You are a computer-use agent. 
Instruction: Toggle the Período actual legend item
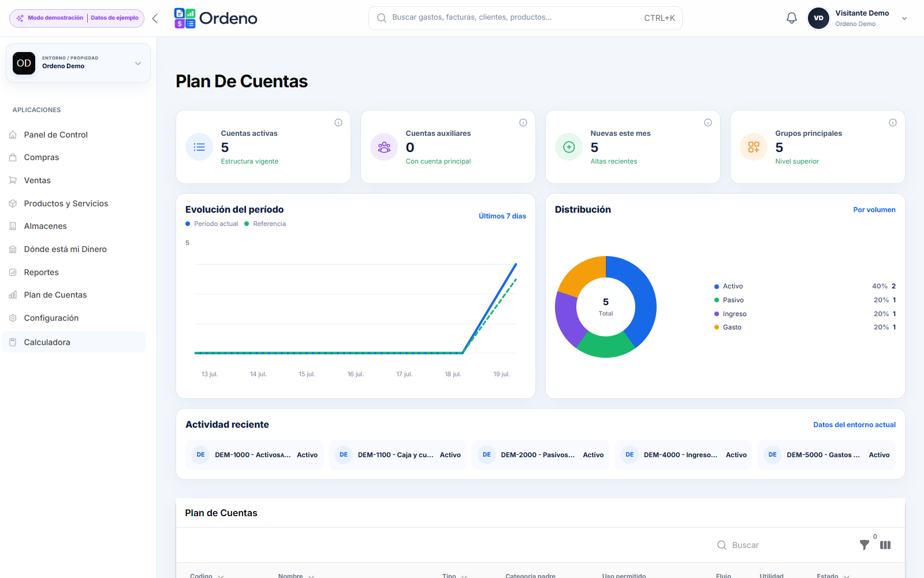coord(211,224)
